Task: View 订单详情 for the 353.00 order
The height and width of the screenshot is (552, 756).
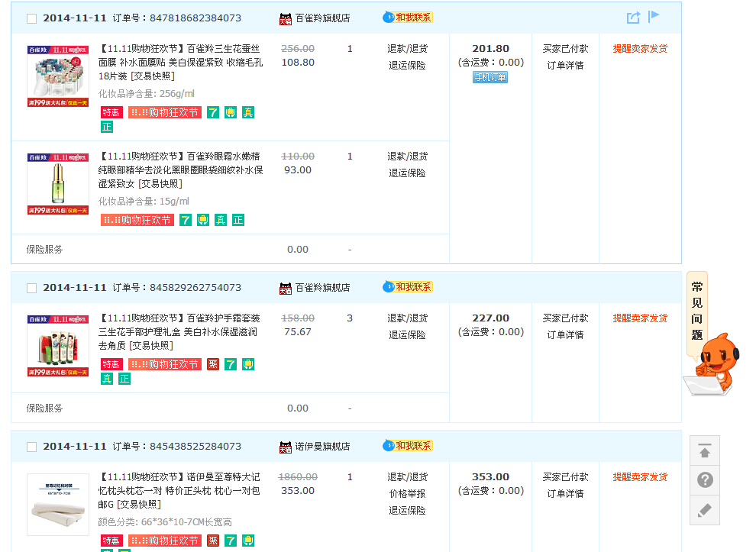Action: (x=565, y=494)
